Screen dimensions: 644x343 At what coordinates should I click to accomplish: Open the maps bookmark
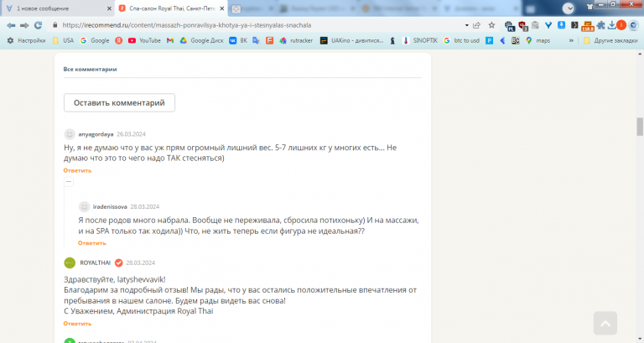[x=538, y=40]
